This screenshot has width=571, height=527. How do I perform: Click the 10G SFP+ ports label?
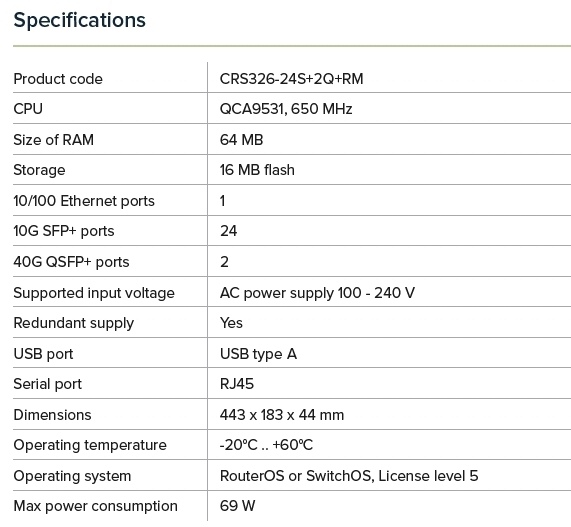(x=64, y=231)
